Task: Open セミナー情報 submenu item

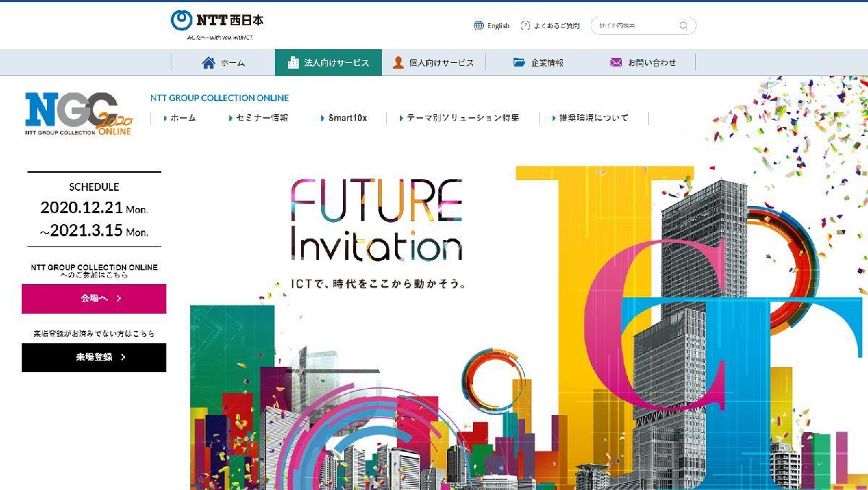Action: [x=259, y=118]
